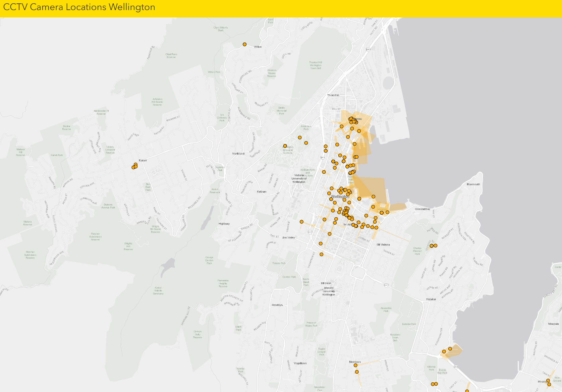Viewport: 562px width, 392px height.
Task: Click the Karori suburb label
Action: point(143,160)
